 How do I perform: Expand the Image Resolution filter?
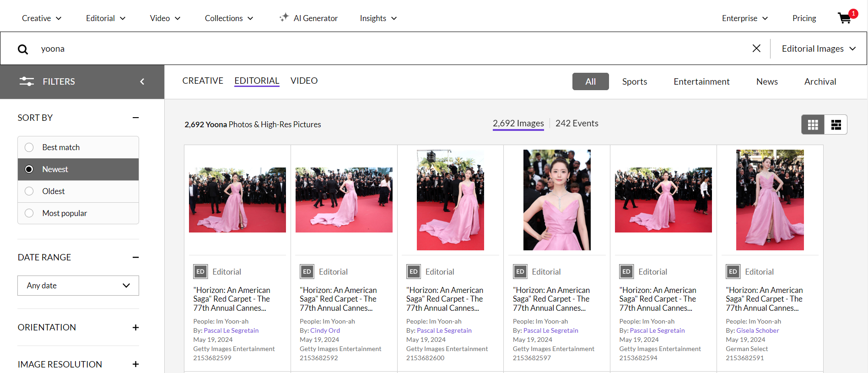135,364
